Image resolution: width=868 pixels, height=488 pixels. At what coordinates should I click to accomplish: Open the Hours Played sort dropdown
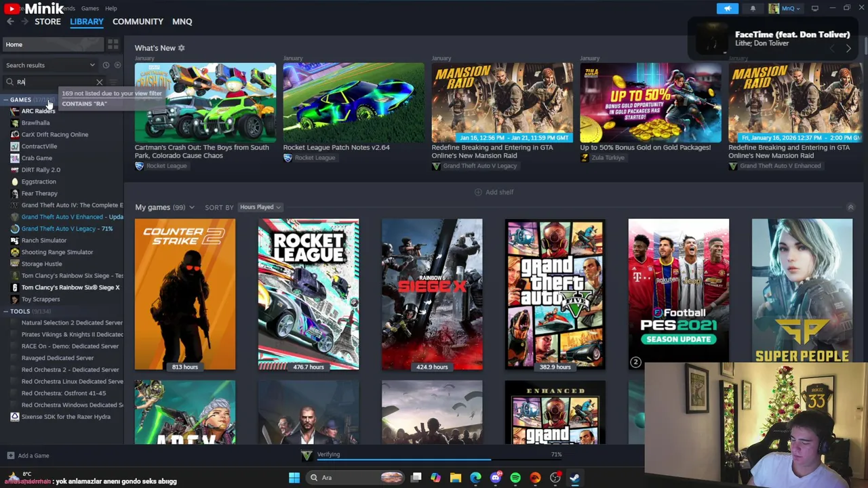click(260, 207)
